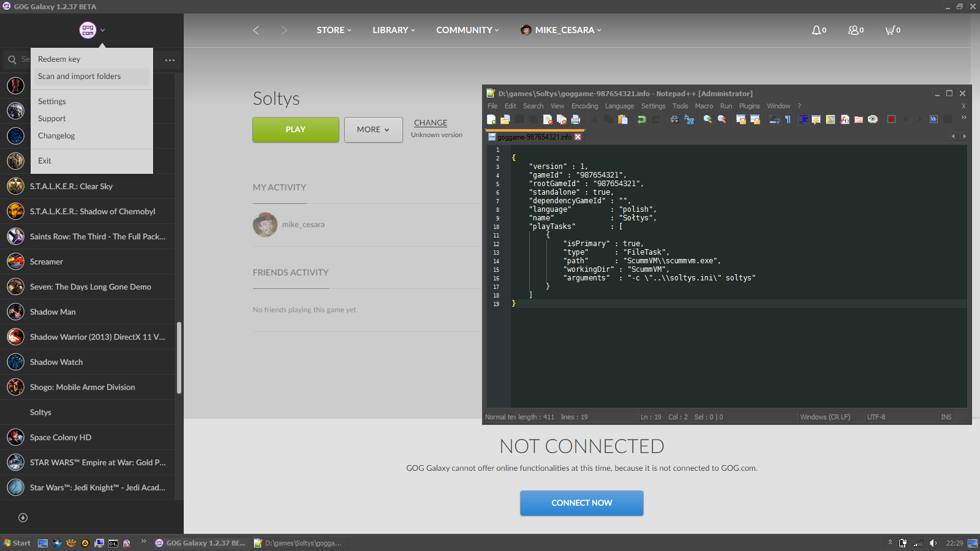Expand the COMMUNITY dropdown
This screenshot has height=551, width=980.
click(467, 30)
